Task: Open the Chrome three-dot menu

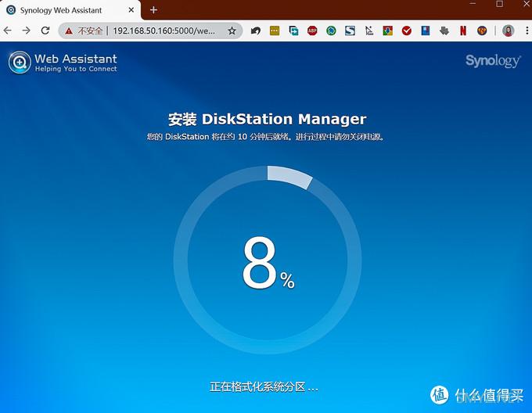Action: click(x=527, y=31)
